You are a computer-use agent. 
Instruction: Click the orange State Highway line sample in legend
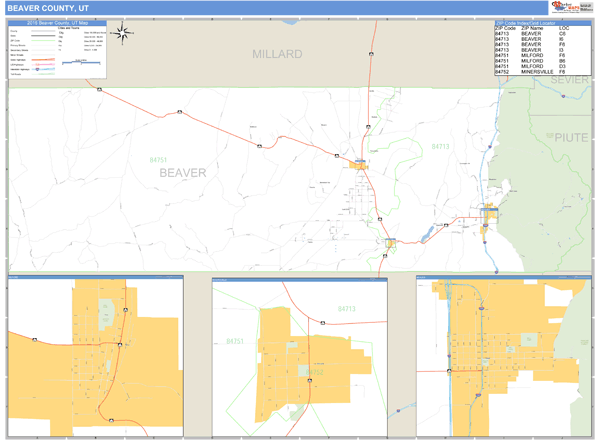(x=43, y=60)
